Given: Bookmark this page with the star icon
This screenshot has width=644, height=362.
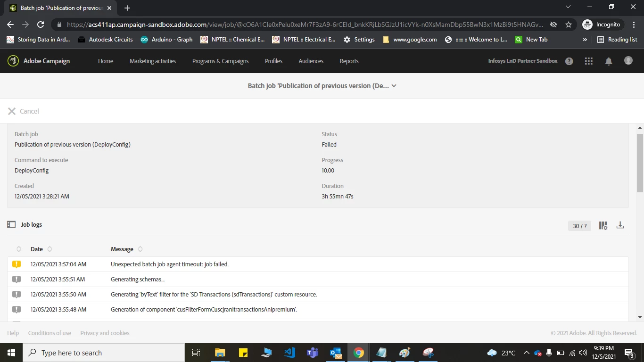Looking at the screenshot, I should (x=569, y=25).
